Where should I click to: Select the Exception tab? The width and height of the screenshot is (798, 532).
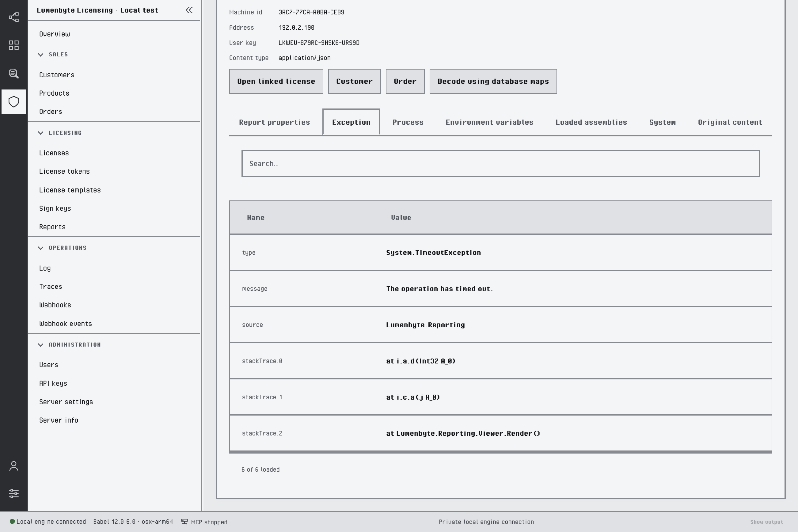pos(351,122)
